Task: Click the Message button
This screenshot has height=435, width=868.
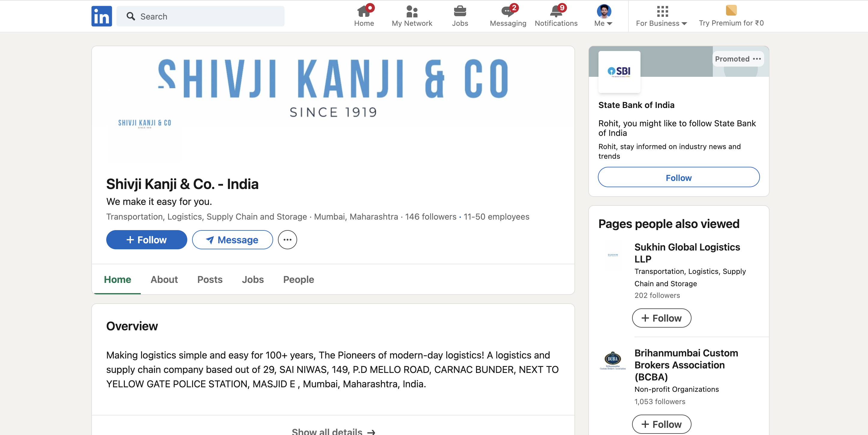Action: coord(232,240)
